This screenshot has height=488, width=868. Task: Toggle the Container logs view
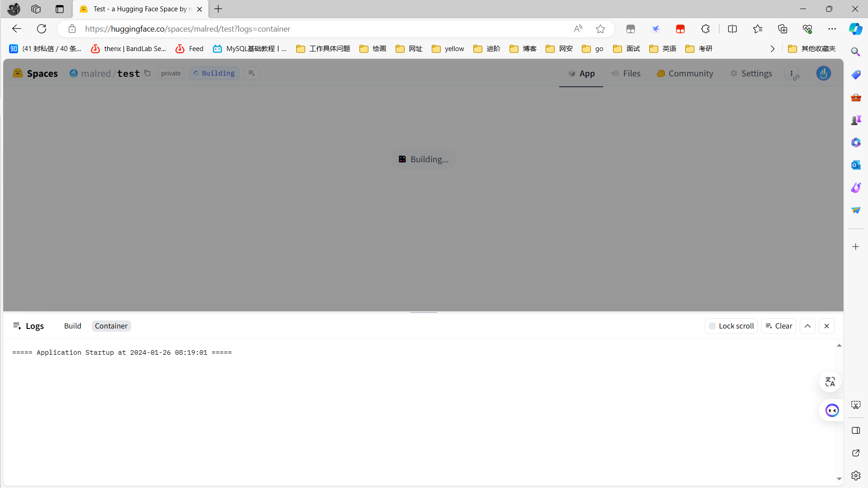tap(111, 326)
